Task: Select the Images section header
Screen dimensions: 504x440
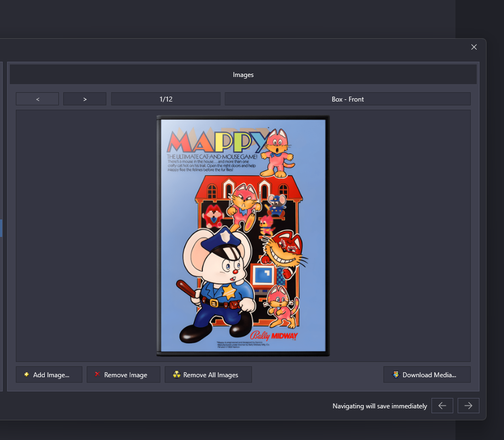Action: coord(243,75)
